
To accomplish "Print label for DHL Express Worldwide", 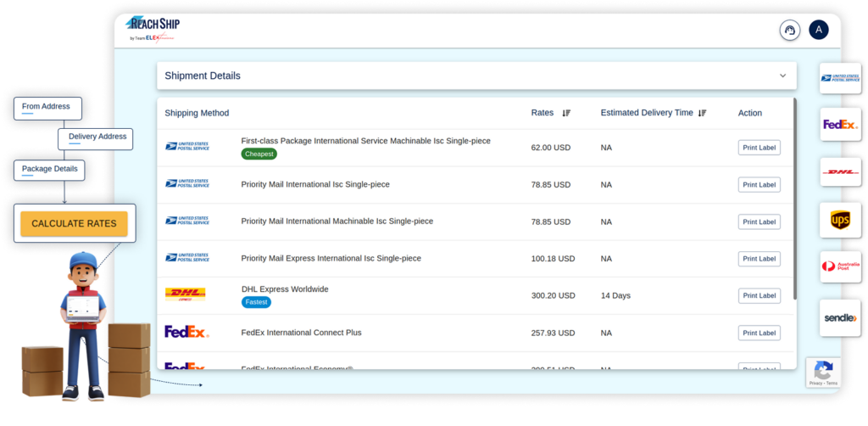I will (759, 295).
